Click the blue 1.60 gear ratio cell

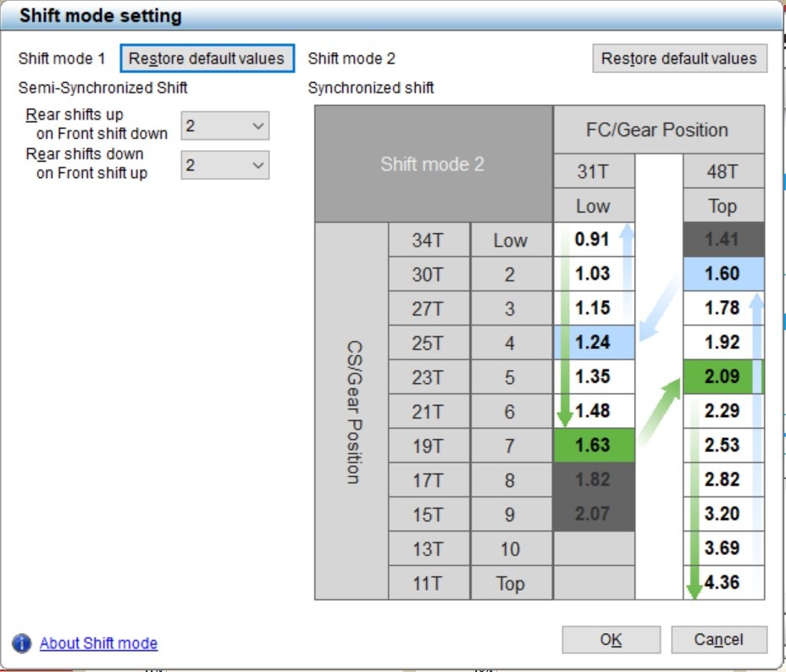(722, 274)
